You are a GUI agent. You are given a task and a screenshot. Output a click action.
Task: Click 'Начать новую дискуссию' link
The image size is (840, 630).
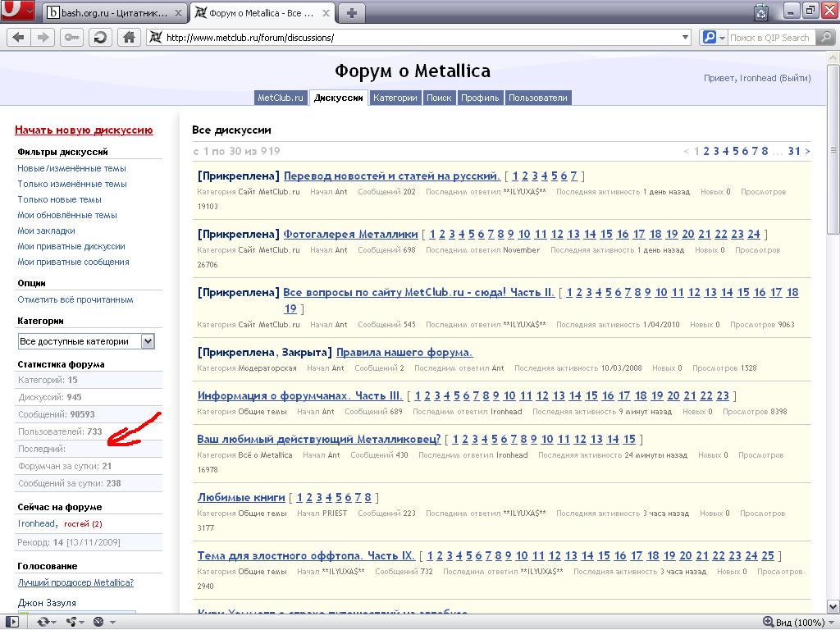click(x=84, y=130)
